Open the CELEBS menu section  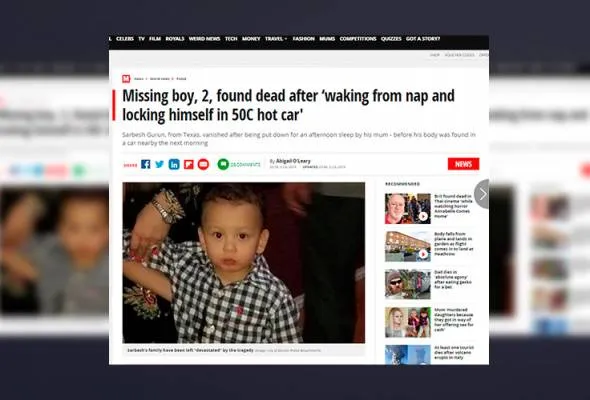(125, 39)
